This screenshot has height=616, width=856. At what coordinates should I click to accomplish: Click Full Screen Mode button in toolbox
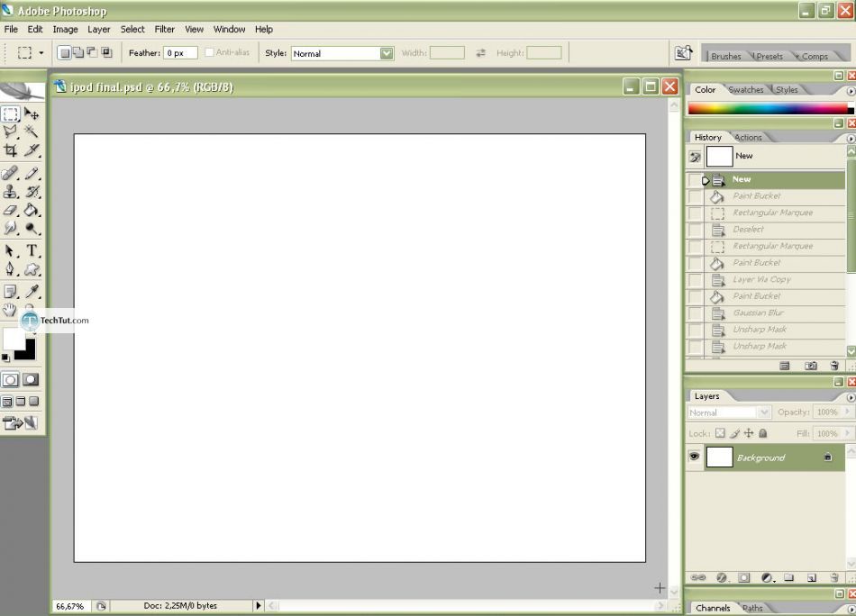pos(34,402)
